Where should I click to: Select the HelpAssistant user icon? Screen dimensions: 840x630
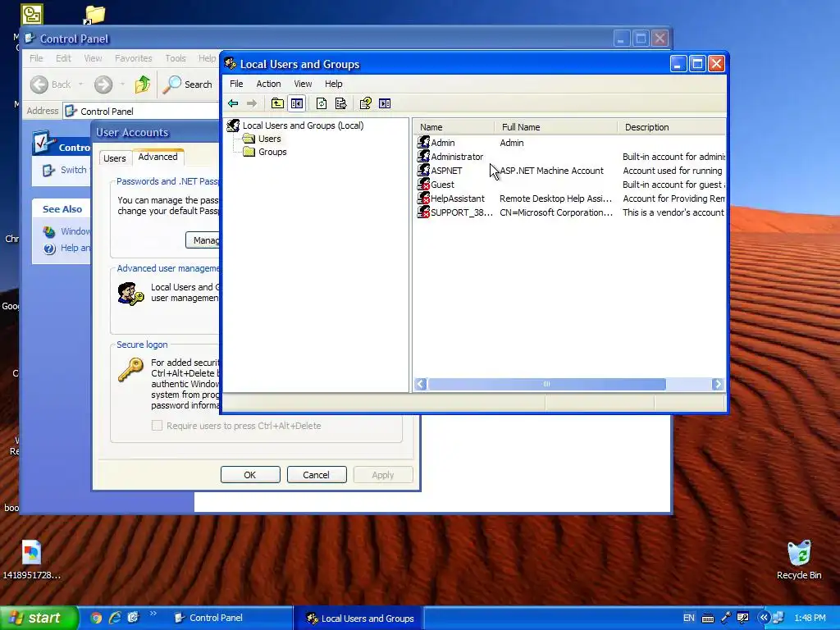pos(423,199)
